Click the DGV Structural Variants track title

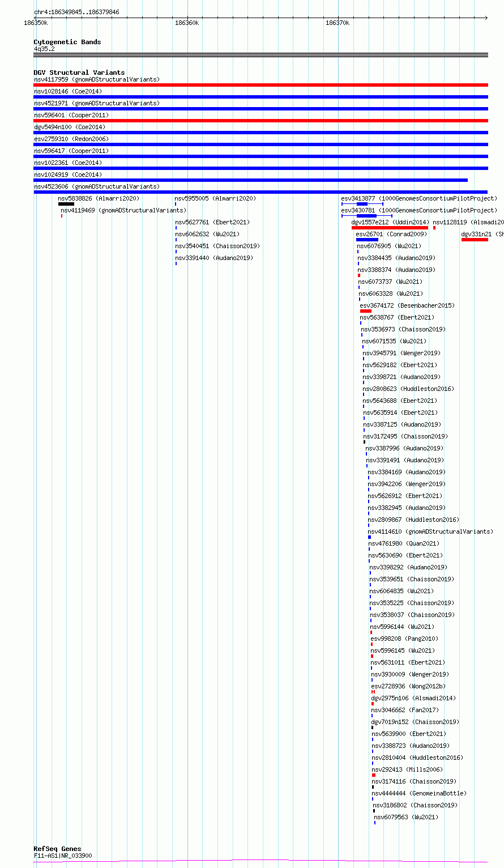[x=79, y=73]
